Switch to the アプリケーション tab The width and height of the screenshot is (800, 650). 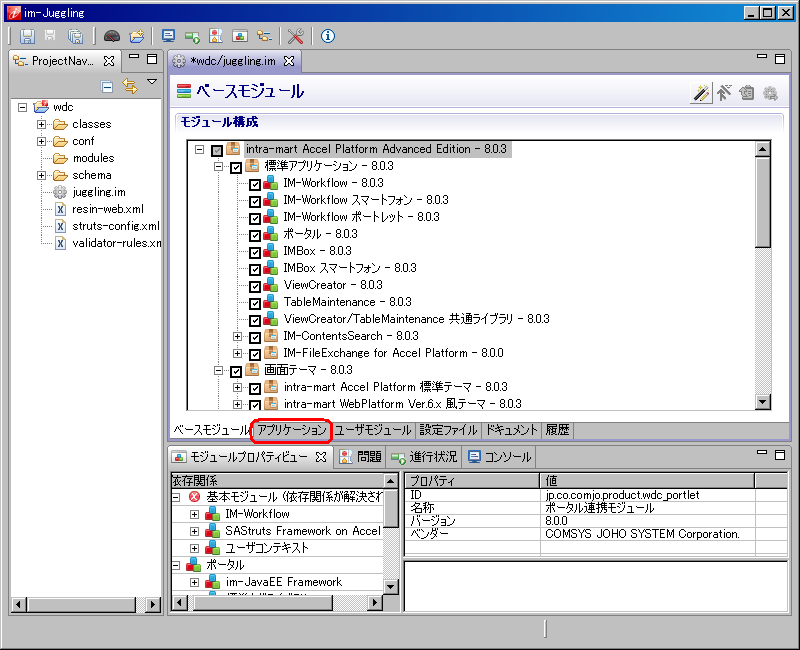(x=291, y=430)
